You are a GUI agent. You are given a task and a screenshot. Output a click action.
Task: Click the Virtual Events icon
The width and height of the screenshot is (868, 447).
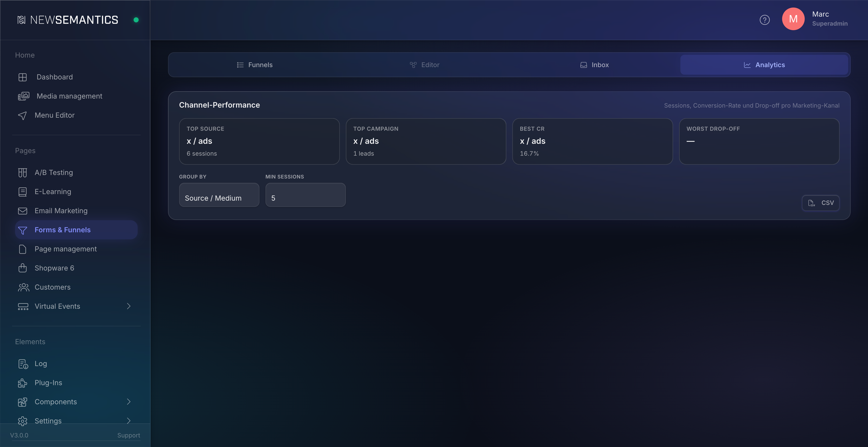23,306
